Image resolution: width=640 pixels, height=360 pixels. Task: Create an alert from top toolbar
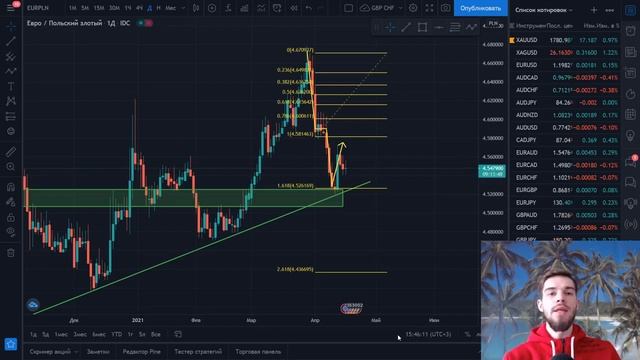[277, 8]
